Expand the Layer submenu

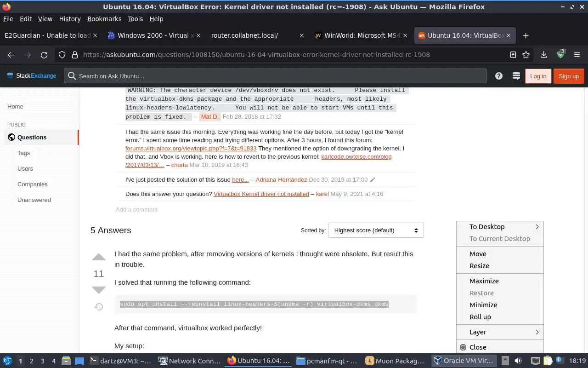coord(500,332)
